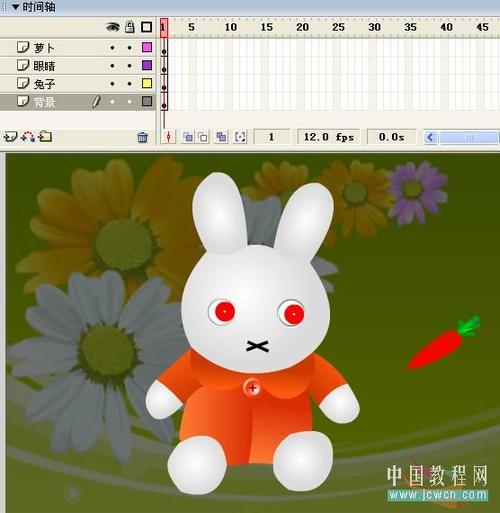
Task: Collapse the 时间轴 timeline panel triangle
Action: [15, 7]
